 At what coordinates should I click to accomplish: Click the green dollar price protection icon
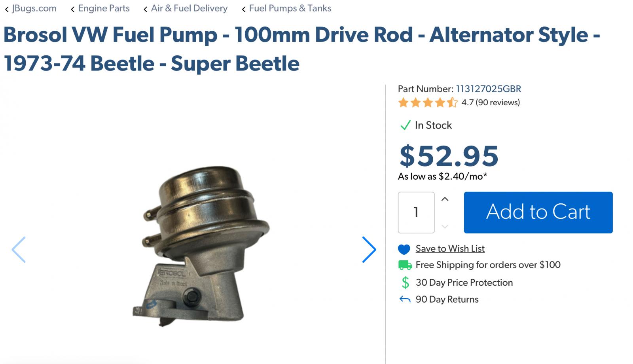[x=405, y=282]
